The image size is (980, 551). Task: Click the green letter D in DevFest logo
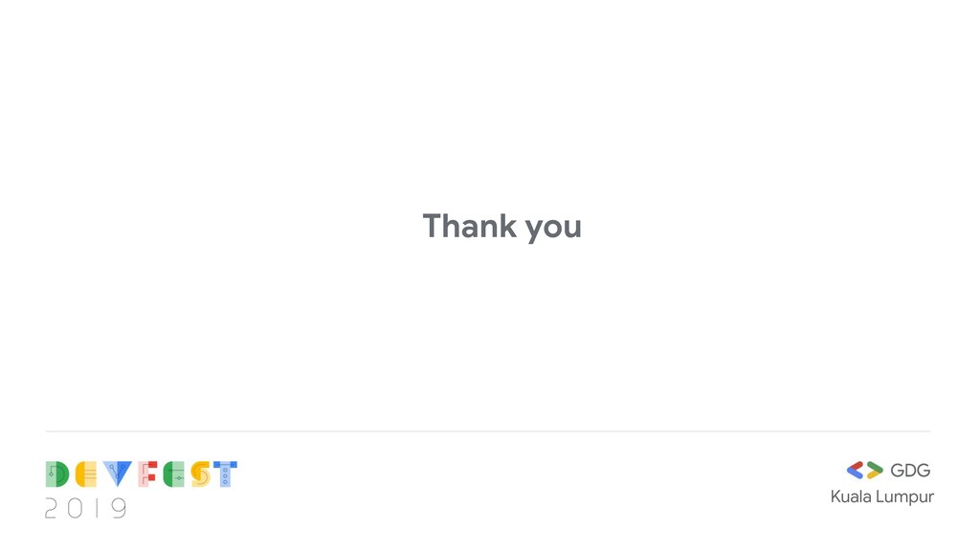[x=56, y=474]
